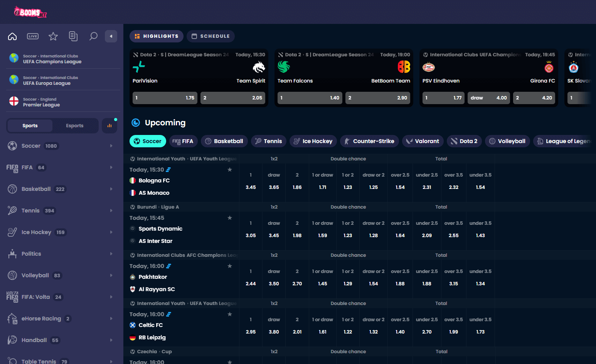Select the Basketball sport filter
This screenshot has height=364, width=596.
224,141
